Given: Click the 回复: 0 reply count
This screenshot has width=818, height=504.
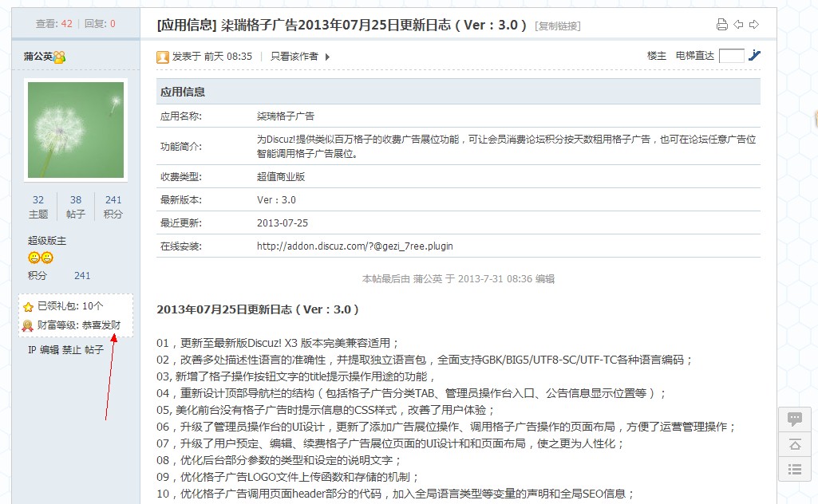Looking at the screenshot, I should (x=100, y=23).
